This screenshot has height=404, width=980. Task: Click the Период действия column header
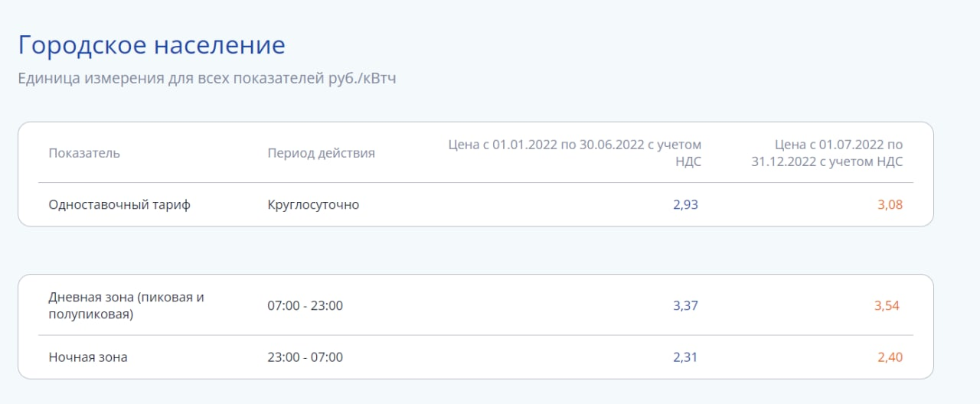point(321,153)
